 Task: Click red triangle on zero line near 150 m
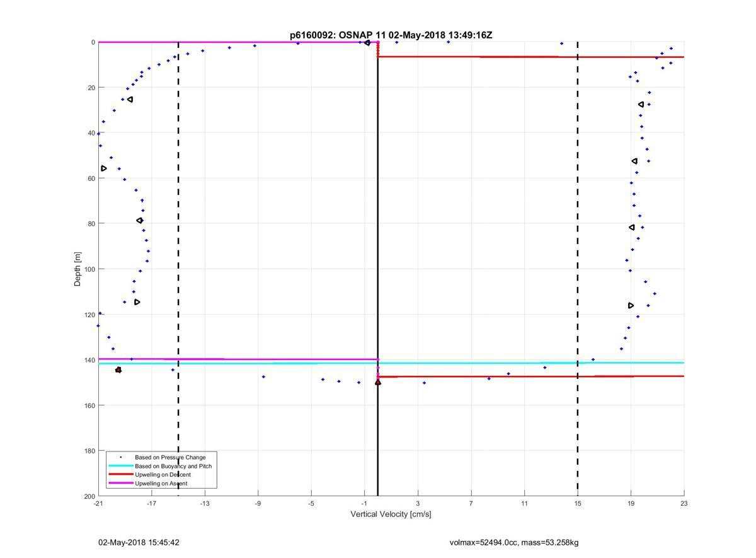378,382
